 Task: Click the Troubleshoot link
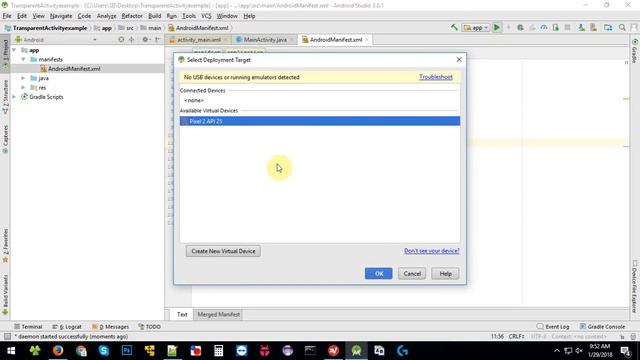436,77
